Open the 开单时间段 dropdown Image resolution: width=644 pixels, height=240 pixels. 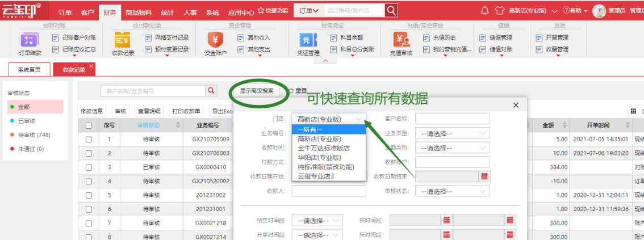pos(317,235)
